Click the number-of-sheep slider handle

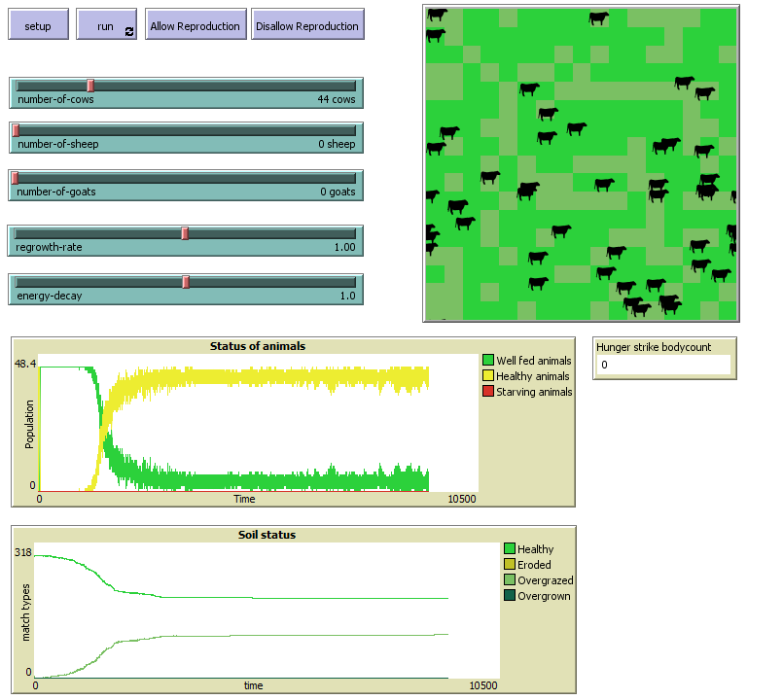[16, 130]
